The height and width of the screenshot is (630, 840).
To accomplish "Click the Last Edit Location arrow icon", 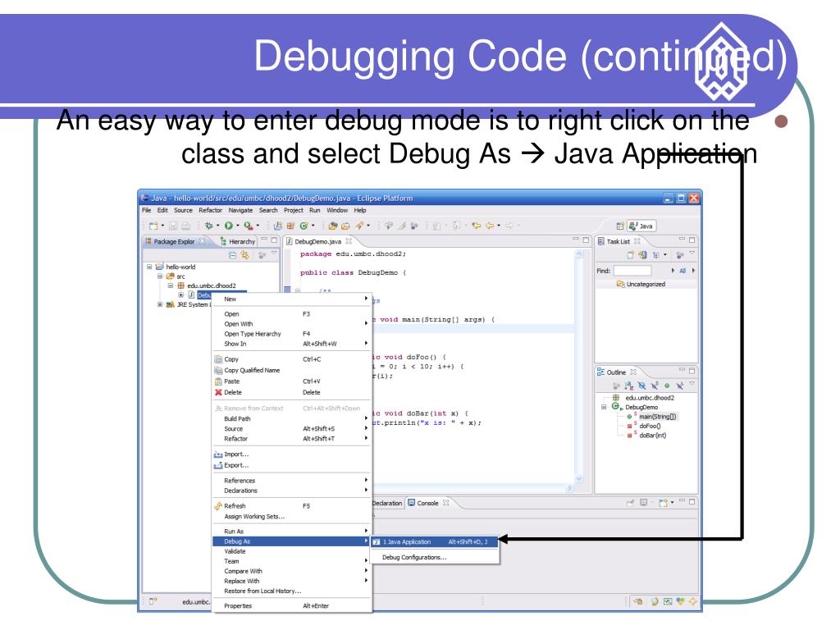I will (476, 226).
